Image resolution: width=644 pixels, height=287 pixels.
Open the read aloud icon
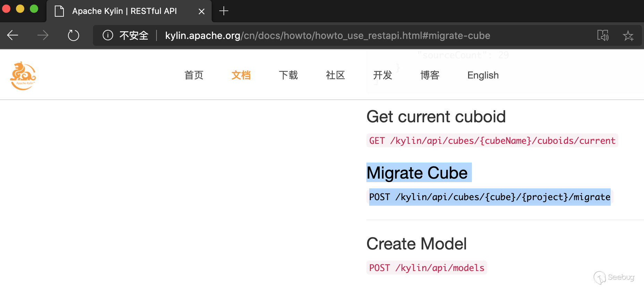point(603,35)
